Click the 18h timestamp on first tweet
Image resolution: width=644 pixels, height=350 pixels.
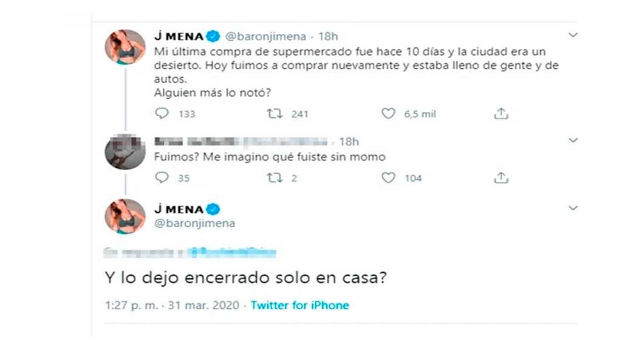(x=328, y=36)
